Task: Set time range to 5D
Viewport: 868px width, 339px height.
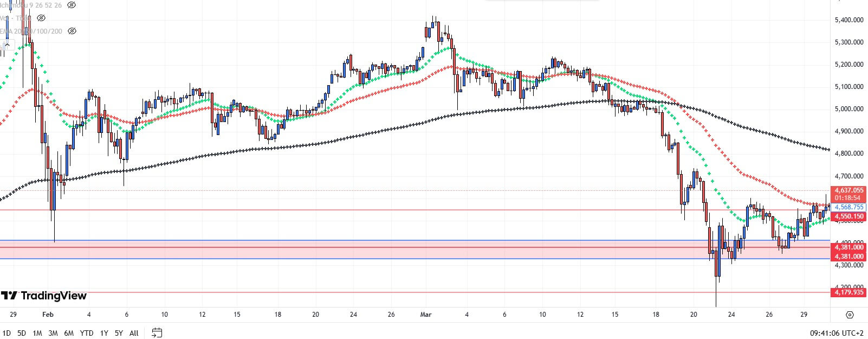Action: [x=22, y=333]
